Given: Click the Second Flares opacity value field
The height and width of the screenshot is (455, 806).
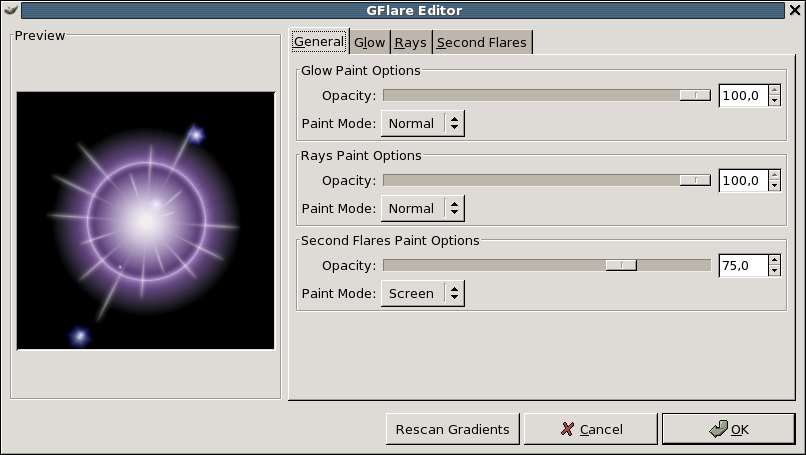Looking at the screenshot, I should click(742, 266).
